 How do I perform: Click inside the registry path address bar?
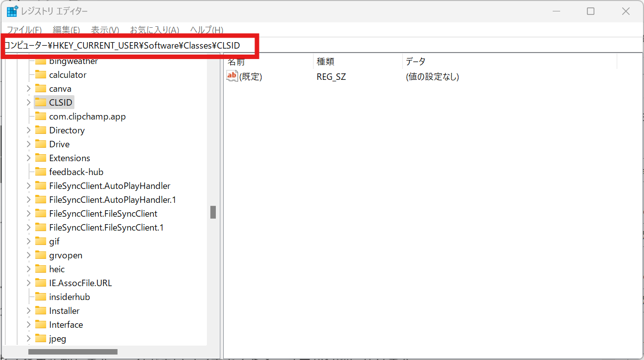pos(129,45)
